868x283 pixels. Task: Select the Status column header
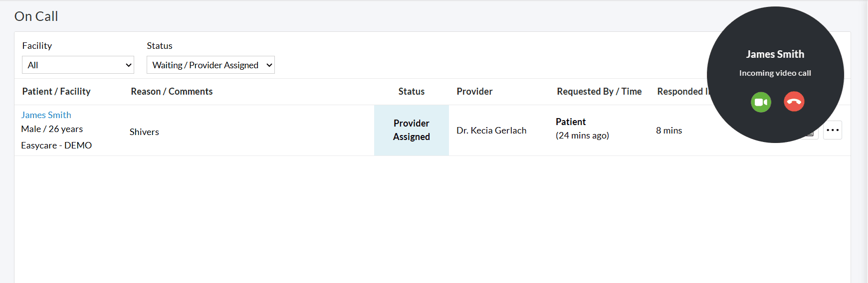tap(411, 92)
